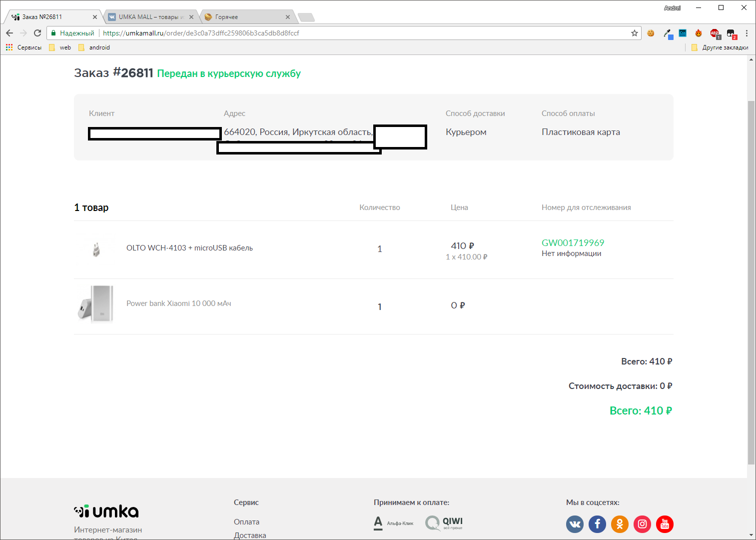Open the VK social icon
The width and height of the screenshot is (756, 540).
click(575, 524)
